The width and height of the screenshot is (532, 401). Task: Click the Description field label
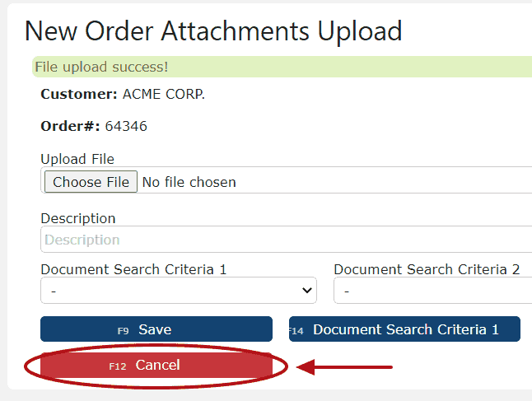coord(78,218)
